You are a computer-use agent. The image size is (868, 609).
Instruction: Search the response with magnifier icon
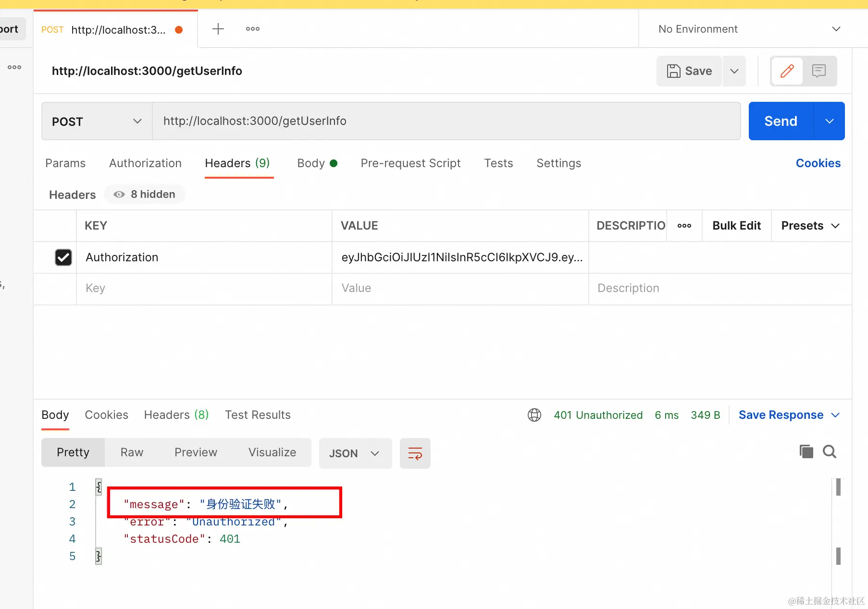click(830, 451)
